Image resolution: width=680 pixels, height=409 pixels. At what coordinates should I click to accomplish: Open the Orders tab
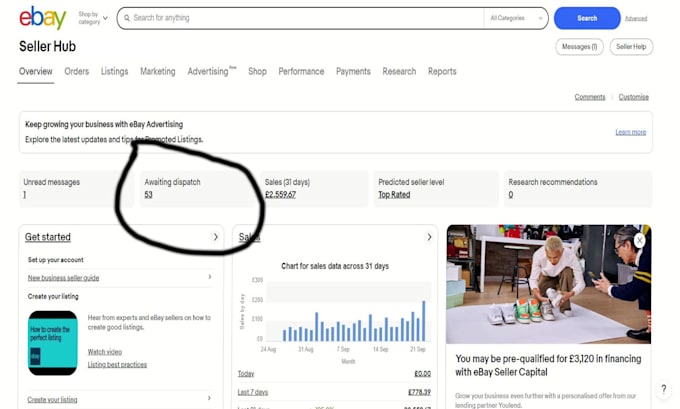[77, 71]
